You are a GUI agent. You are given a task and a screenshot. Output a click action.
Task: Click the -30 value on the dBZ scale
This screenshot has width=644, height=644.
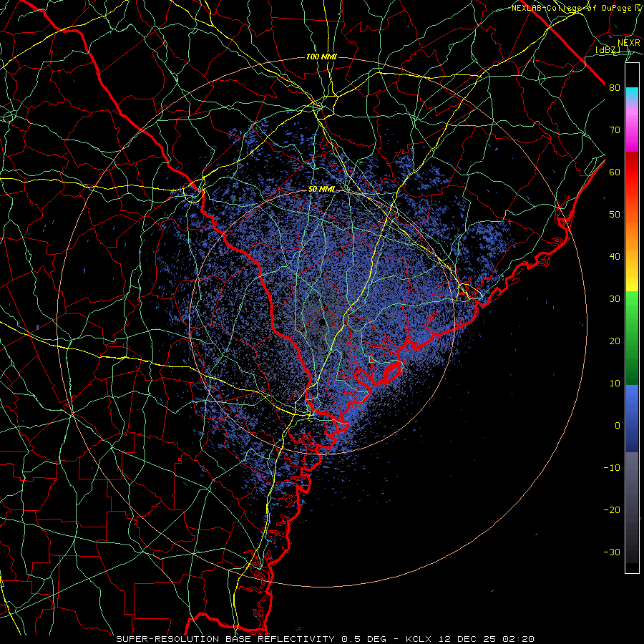click(x=612, y=552)
